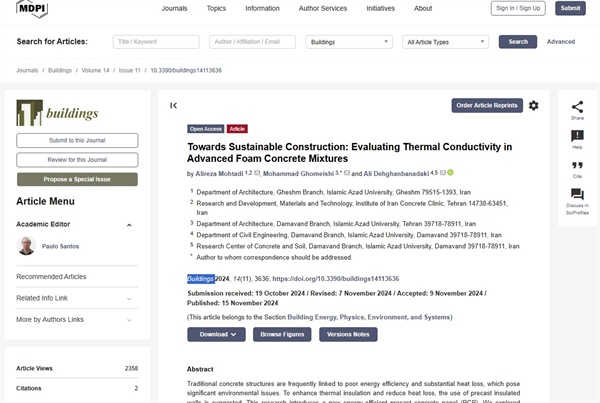The image size is (600, 403).
Task: Collapse the left sidebar arrow icon
Action: click(174, 105)
